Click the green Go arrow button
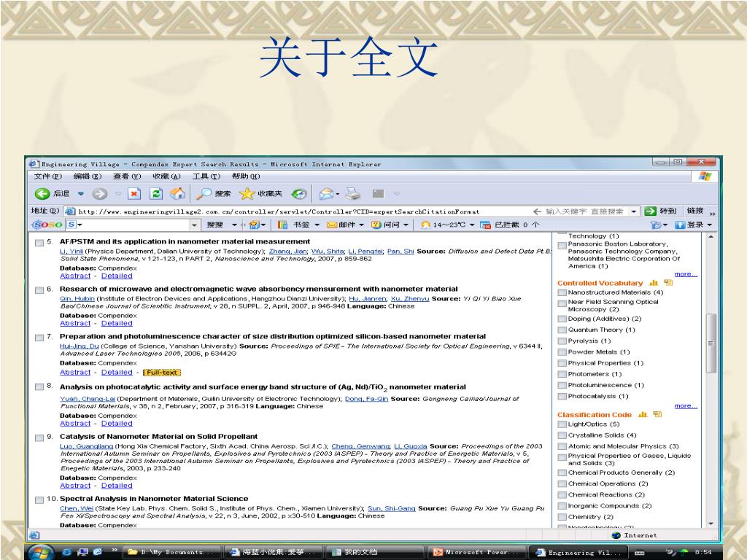Image resolution: width=747 pixels, height=560 pixels. pyautogui.click(x=650, y=211)
